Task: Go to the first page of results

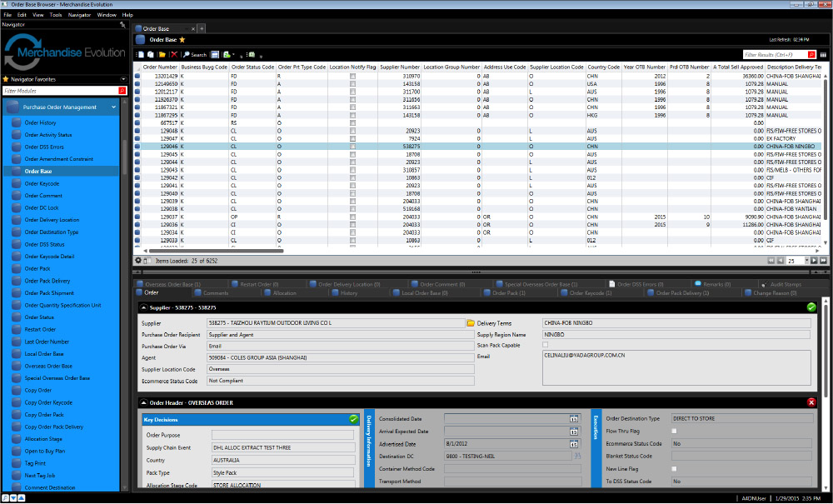Action: click(x=771, y=261)
